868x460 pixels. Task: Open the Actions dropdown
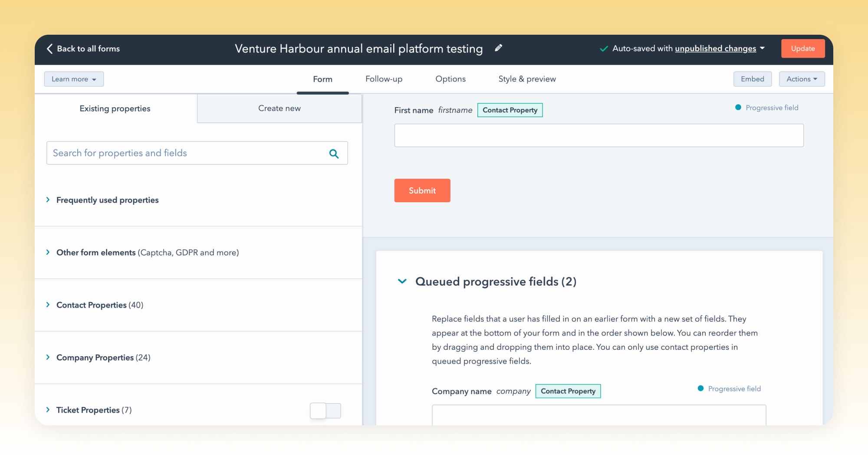click(802, 79)
